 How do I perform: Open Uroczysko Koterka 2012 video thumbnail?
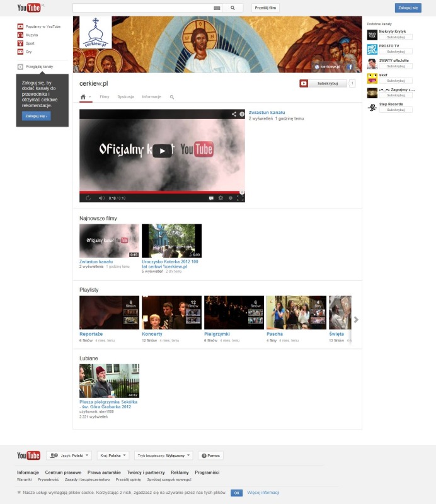[172, 241]
